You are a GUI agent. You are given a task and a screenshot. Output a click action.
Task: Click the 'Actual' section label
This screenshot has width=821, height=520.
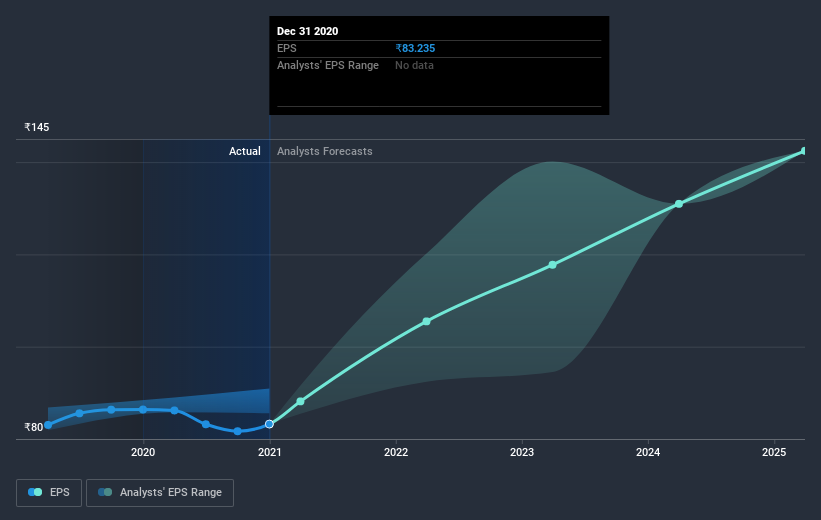[x=245, y=151]
